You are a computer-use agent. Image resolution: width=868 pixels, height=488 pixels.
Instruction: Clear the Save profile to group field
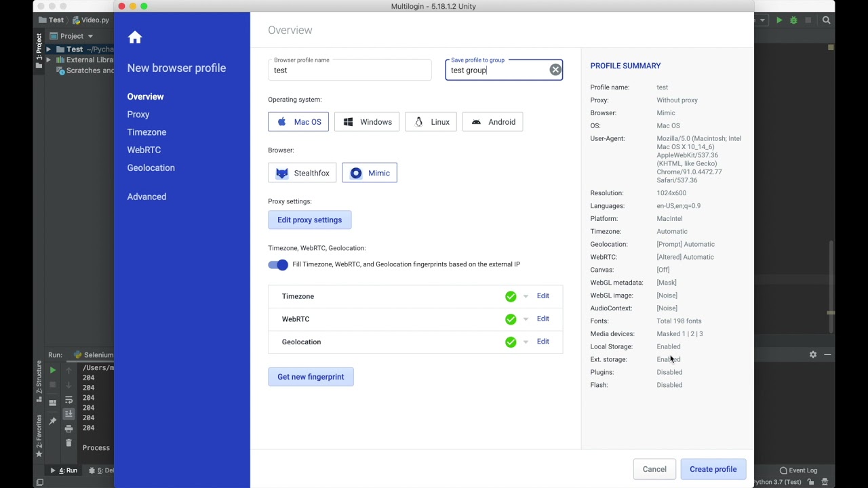point(555,70)
